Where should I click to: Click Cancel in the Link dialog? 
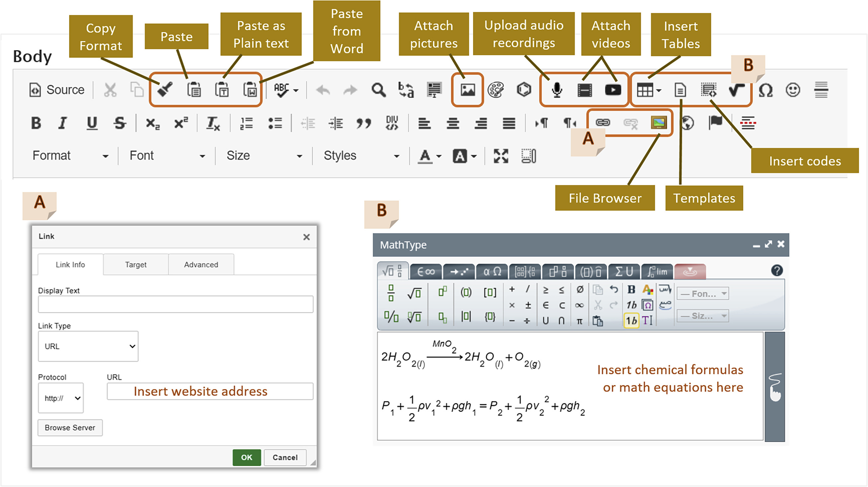point(285,458)
